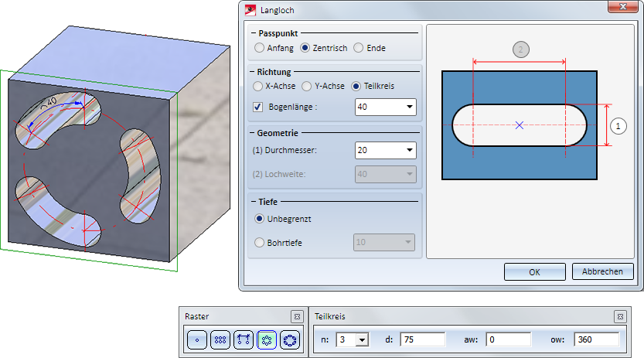Viewport: 644px width, 358px height.
Task: Click the circled 1 marker in preview
Action: tap(618, 126)
